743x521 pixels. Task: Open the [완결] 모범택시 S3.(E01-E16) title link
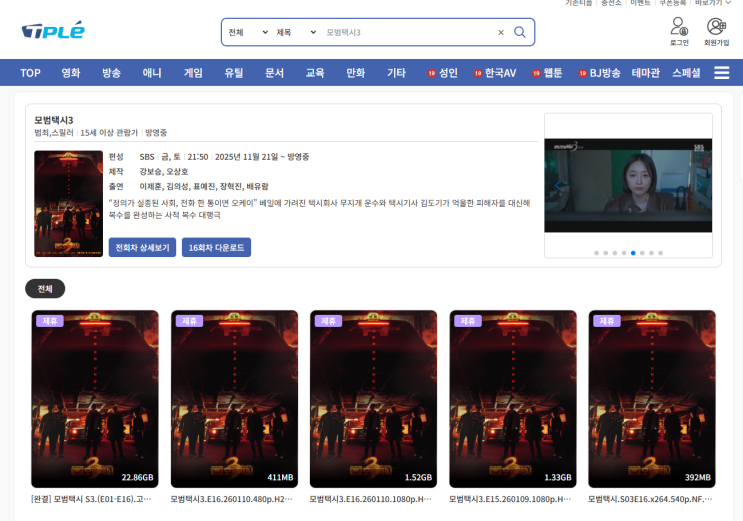point(91,499)
